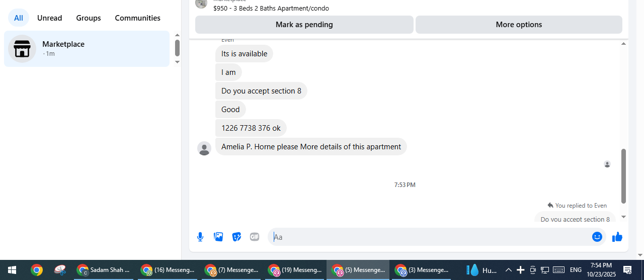Click the voice clip microphone icon
The height and width of the screenshot is (280, 644).
[x=200, y=237]
